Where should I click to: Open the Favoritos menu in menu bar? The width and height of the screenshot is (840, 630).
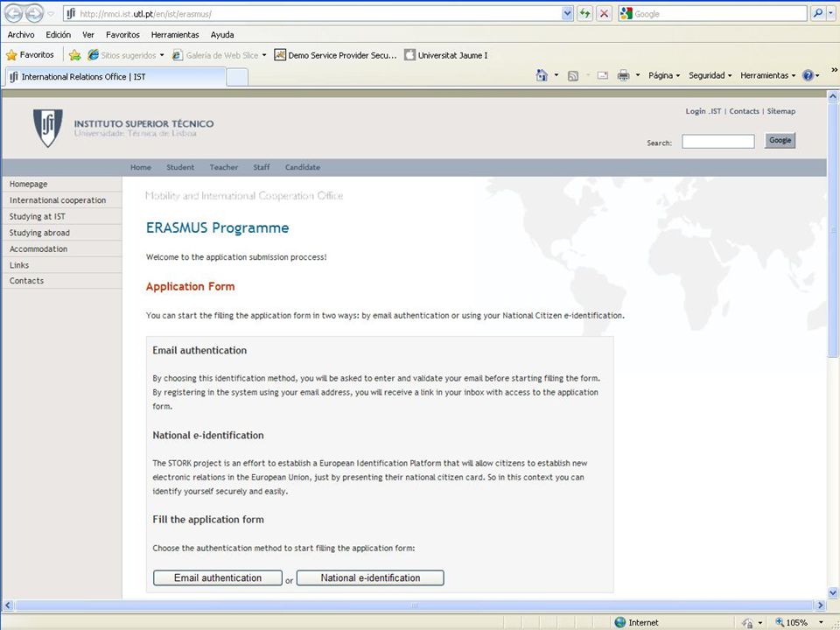[122, 34]
